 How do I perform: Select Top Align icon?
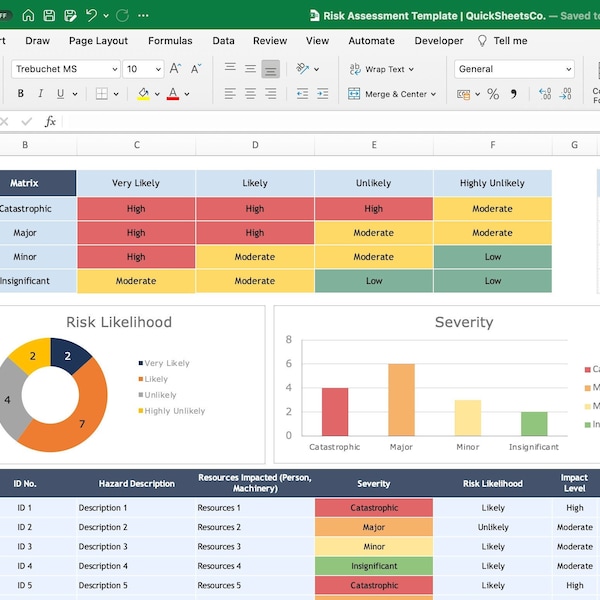click(230, 68)
